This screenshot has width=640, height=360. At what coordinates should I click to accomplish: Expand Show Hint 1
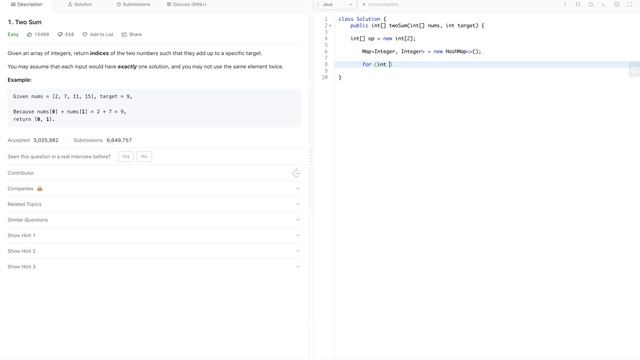(x=154, y=236)
